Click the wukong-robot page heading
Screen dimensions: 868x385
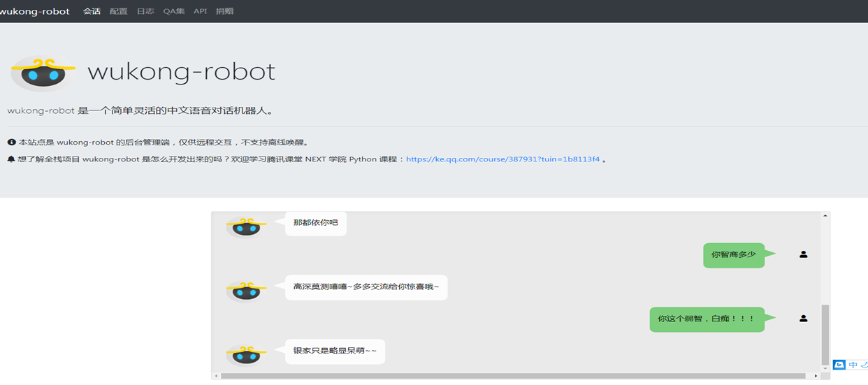[181, 71]
